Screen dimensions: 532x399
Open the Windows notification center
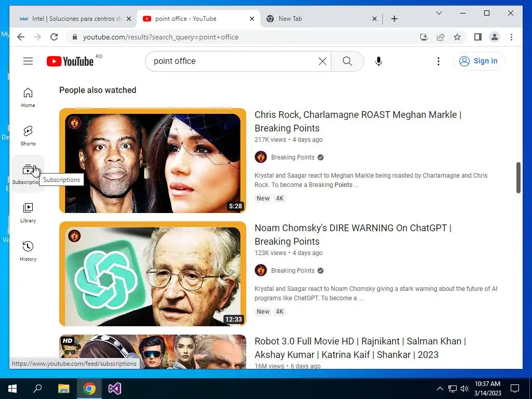(515, 389)
